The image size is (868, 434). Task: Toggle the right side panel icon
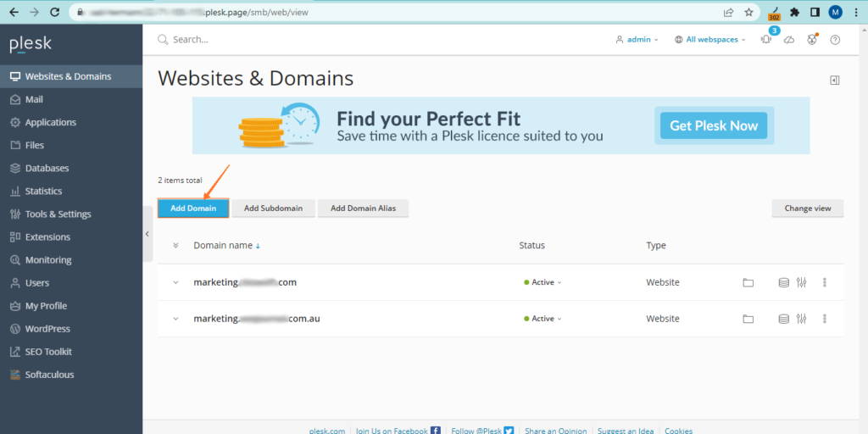coord(835,81)
